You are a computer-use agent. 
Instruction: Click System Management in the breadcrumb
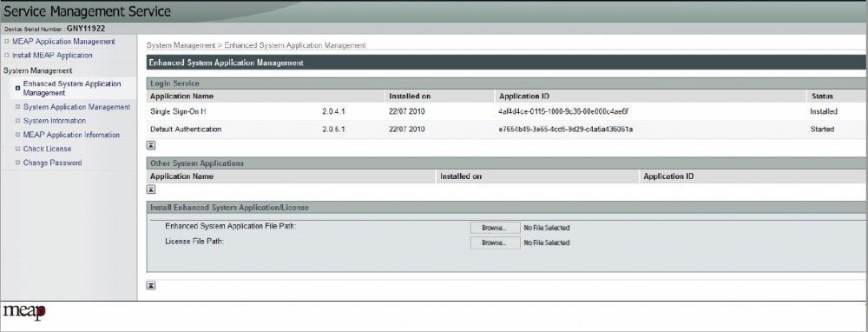(181, 45)
